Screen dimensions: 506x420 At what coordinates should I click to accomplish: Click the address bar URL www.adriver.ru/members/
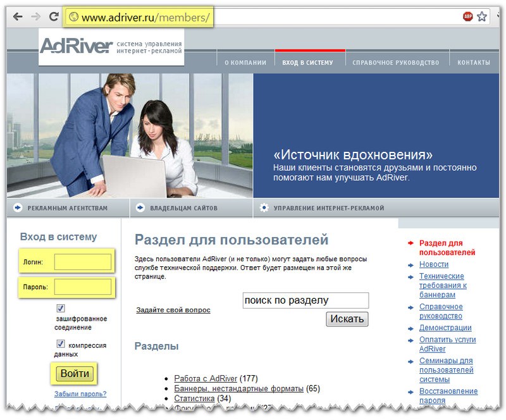[145, 17]
